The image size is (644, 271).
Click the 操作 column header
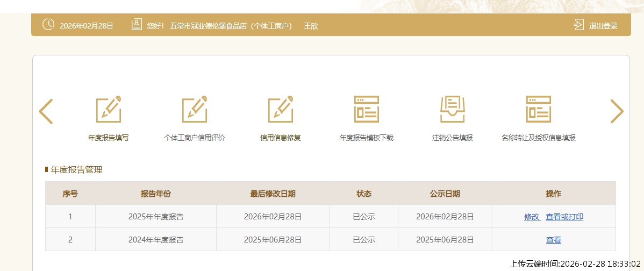click(554, 194)
